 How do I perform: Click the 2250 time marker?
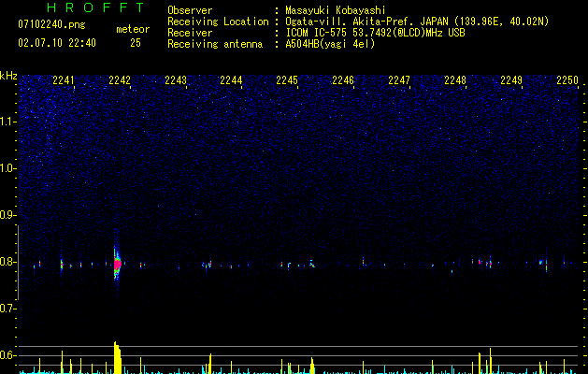[x=567, y=80]
